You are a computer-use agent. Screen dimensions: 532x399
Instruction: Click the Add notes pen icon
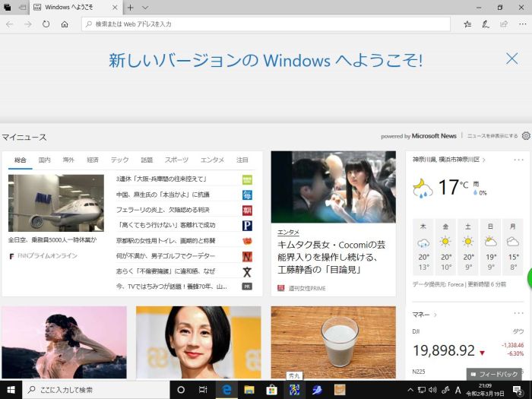(486, 24)
